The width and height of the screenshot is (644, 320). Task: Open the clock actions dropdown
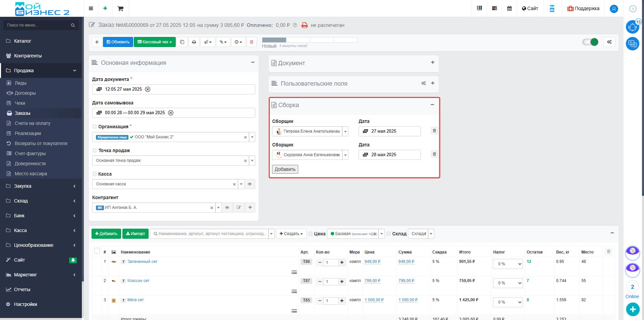[238, 42]
